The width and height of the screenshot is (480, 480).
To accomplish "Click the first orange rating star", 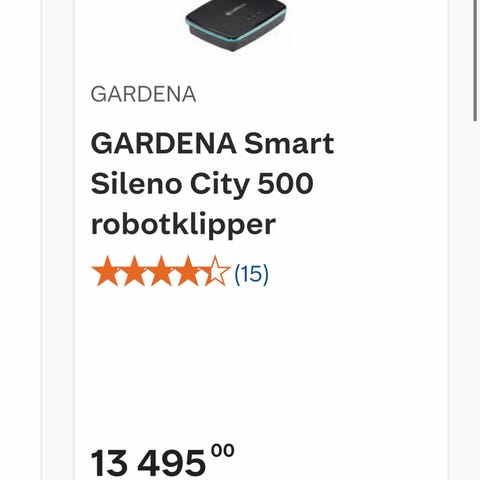I will tap(107, 271).
